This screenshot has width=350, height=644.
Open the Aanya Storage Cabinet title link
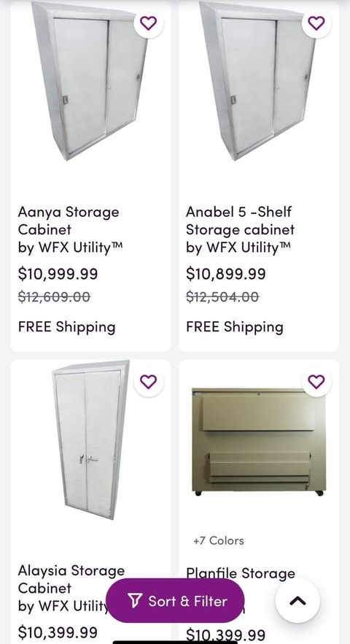[69, 221]
